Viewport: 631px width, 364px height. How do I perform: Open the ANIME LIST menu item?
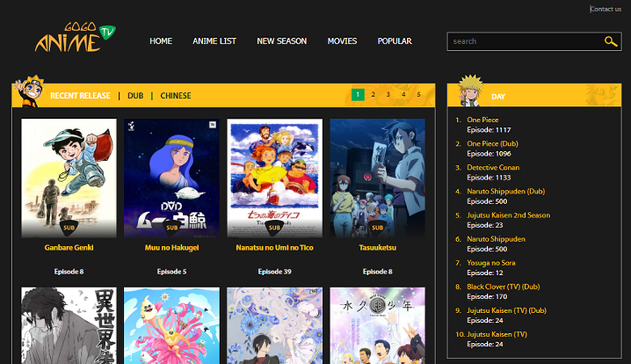(214, 41)
